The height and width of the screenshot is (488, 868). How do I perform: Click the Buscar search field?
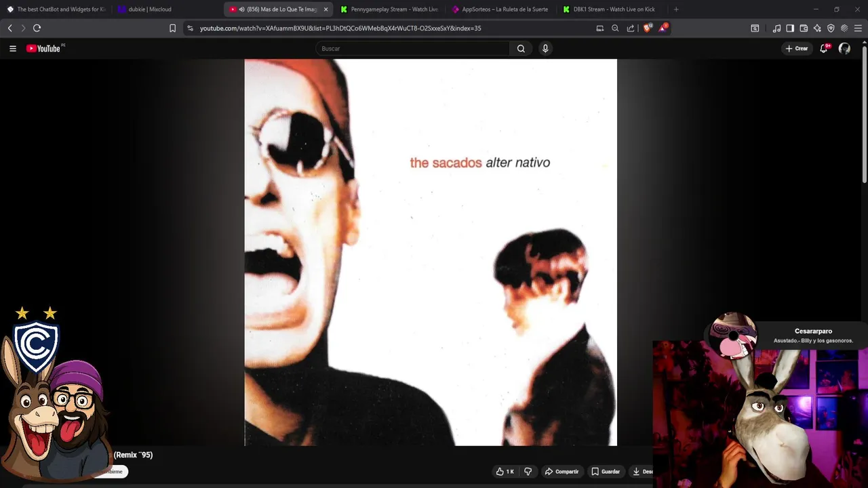(413, 48)
